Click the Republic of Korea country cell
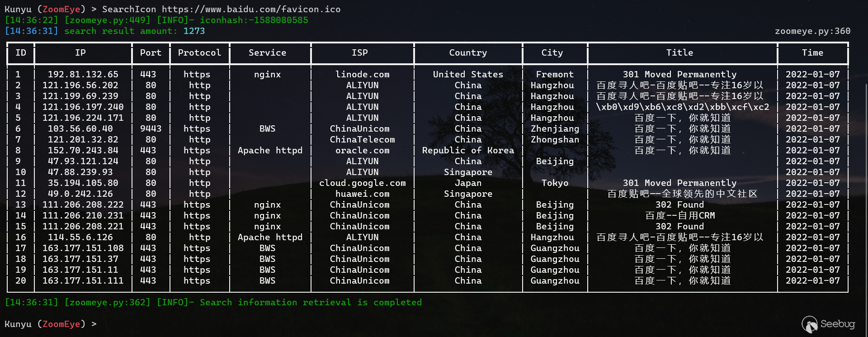This screenshot has height=337, width=868. click(x=468, y=150)
